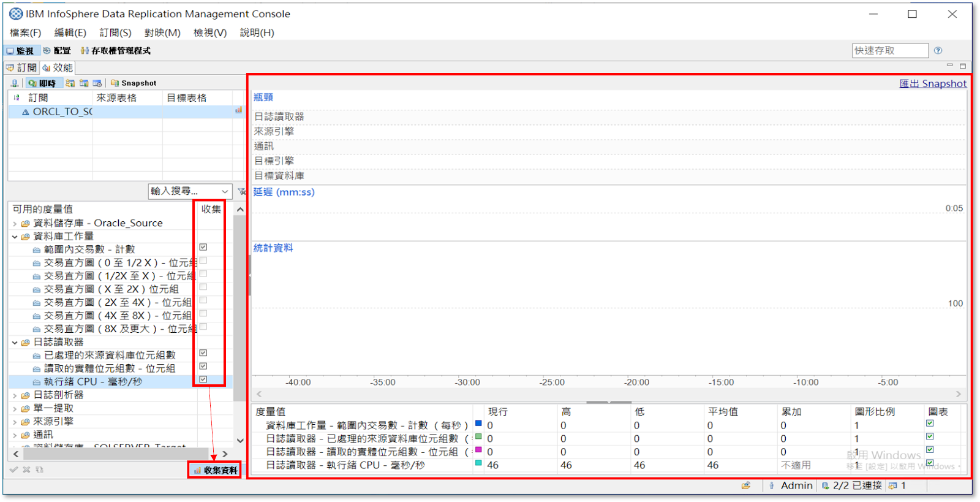This screenshot has width=980, height=502.
Task: Toggle 已處理的來源資料庫位元組數 collect checkbox
Action: point(203,353)
